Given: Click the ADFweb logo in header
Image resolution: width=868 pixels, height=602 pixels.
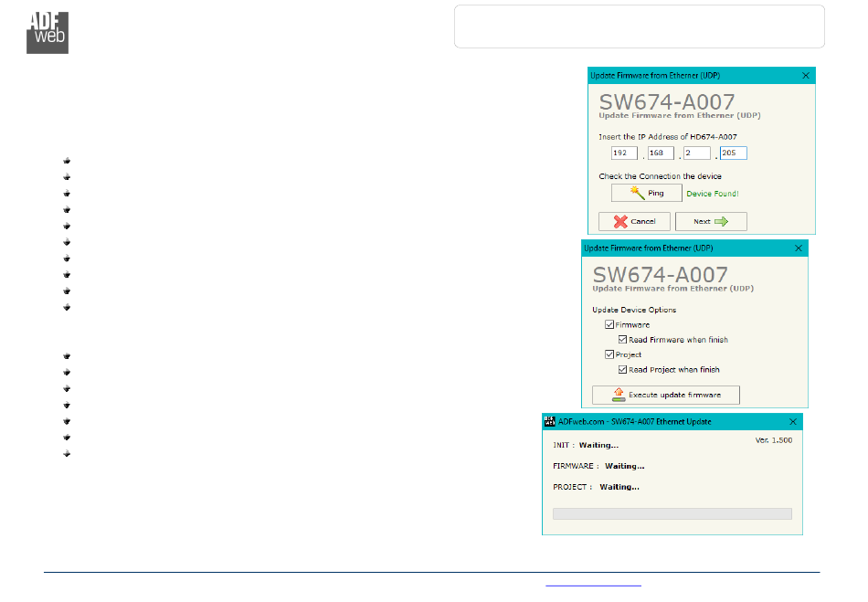Looking at the screenshot, I should point(48,33).
